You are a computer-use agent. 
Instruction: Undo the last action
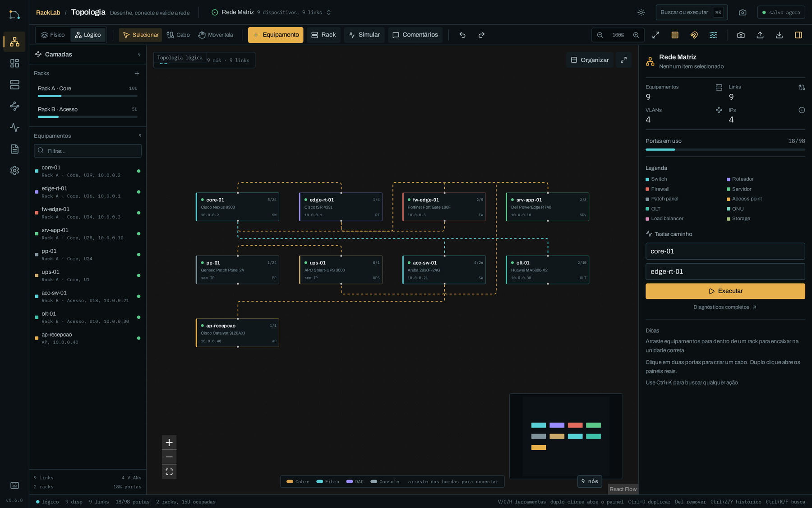tap(462, 35)
